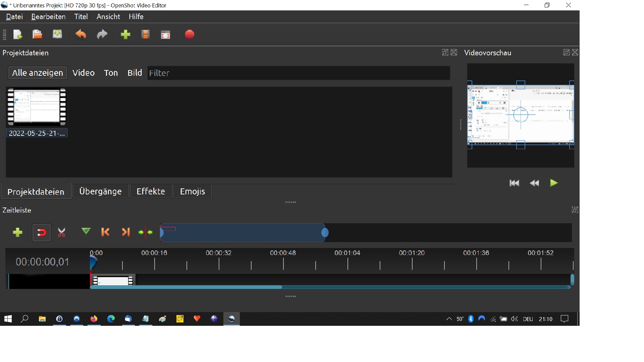Center the timeline on the playhead
This screenshot has width=644, height=362.
[x=146, y=232]
